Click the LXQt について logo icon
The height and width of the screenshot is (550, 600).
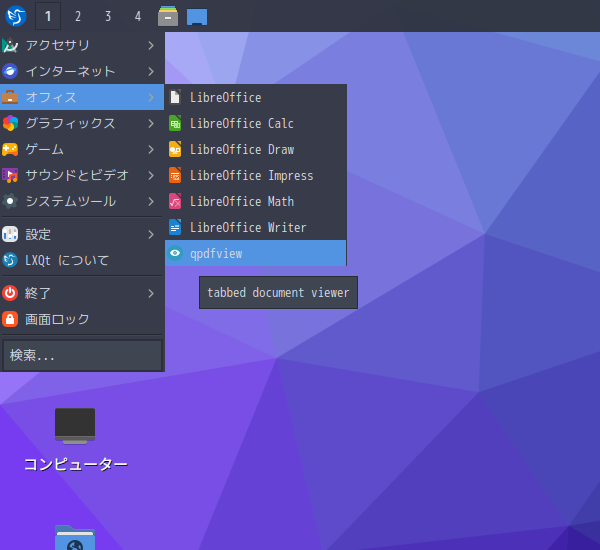10,260
